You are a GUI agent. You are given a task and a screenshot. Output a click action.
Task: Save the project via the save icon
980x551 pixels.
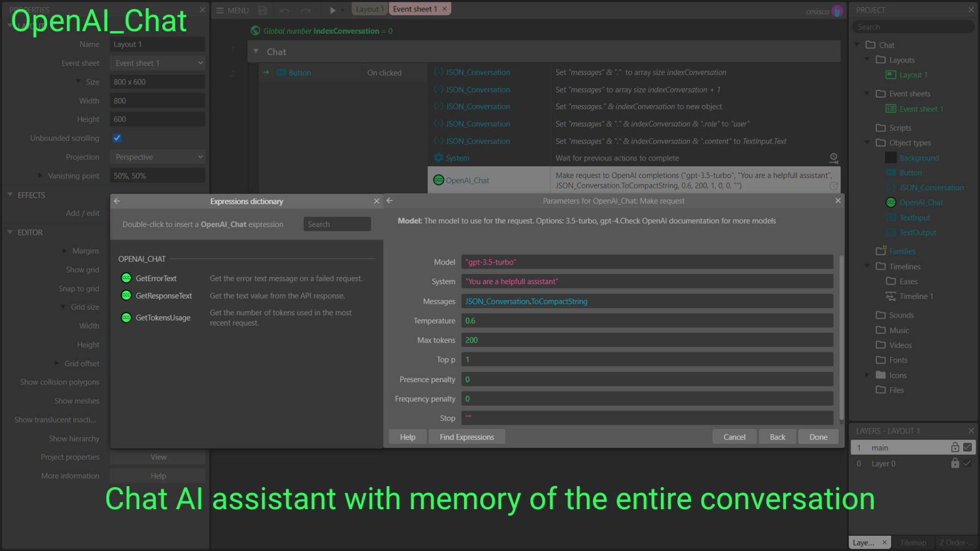click(x=262, y=10)
